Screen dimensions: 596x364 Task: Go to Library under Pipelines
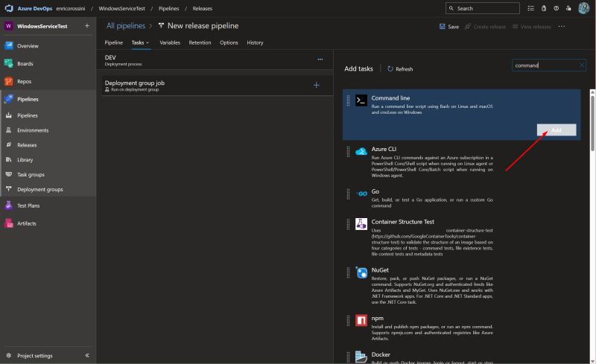pos(25,160)
